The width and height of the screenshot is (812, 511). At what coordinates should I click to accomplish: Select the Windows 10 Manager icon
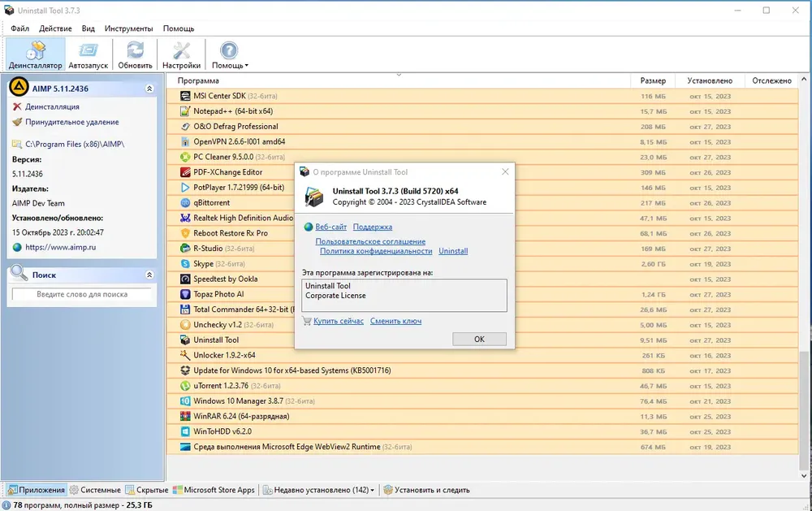point(185,401)
